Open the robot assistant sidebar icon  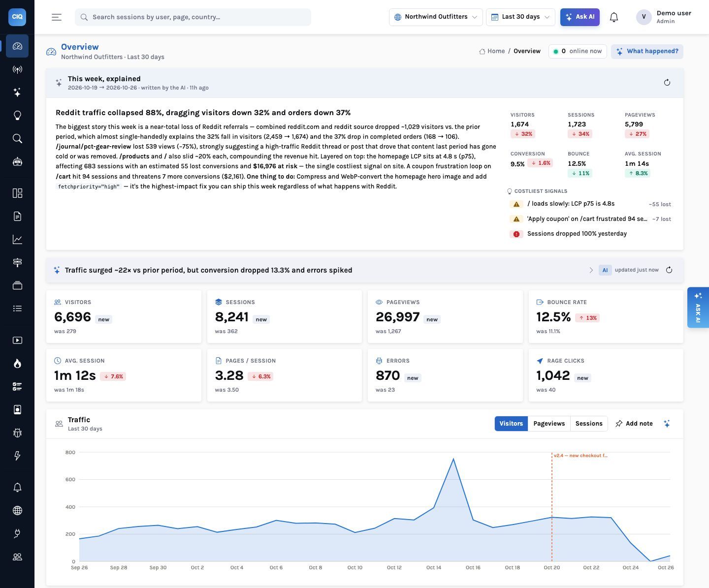[17, 162]
